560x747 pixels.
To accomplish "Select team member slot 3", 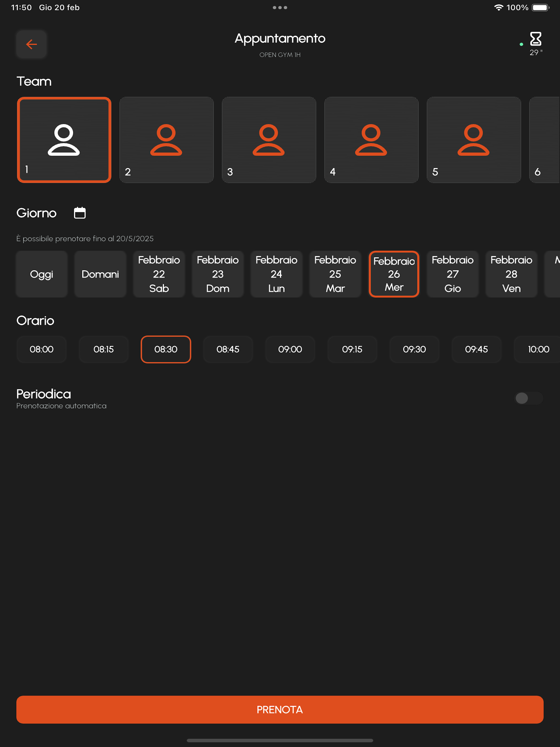I will 269,140.
